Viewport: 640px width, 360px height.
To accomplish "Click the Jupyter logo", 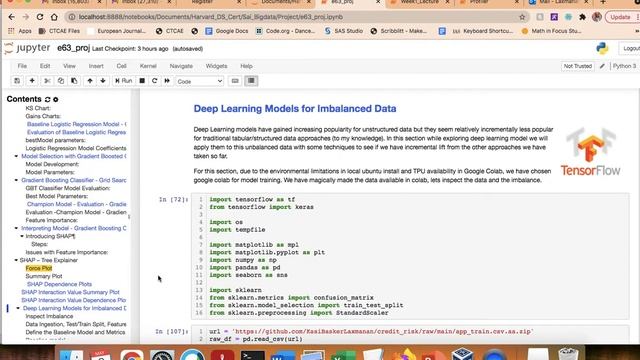I will pyautogui.click(x=27, y=48).
